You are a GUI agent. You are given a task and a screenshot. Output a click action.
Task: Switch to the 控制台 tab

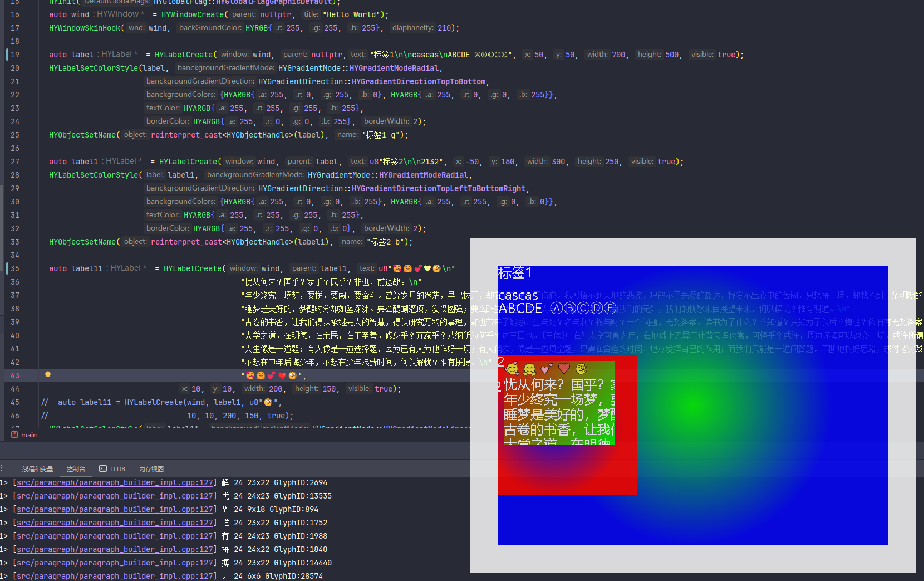(76, 469)
